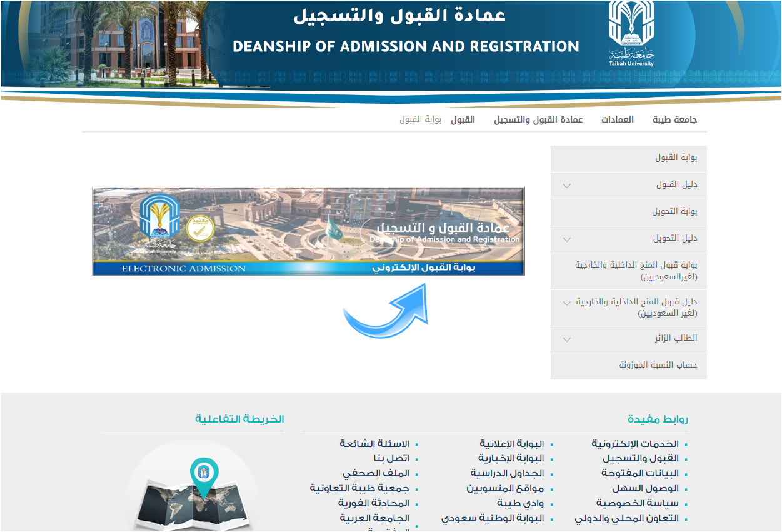Select الطالب الزائر sidebar label
782x532 pixels.
coord(676,338)
